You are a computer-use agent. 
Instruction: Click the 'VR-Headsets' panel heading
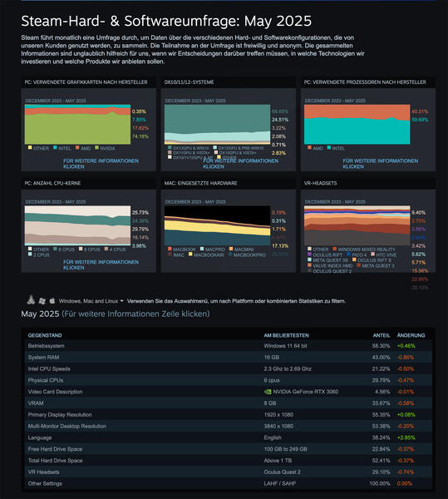(321, 183)
